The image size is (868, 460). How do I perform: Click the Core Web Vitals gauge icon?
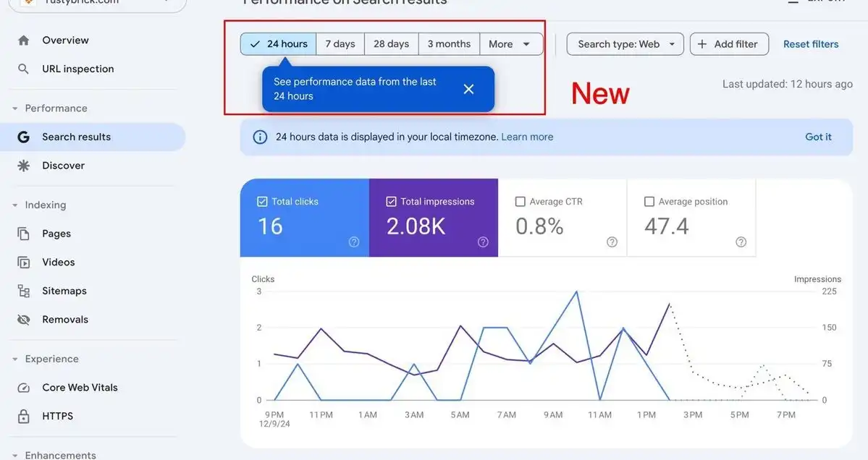tap(23, 388)
